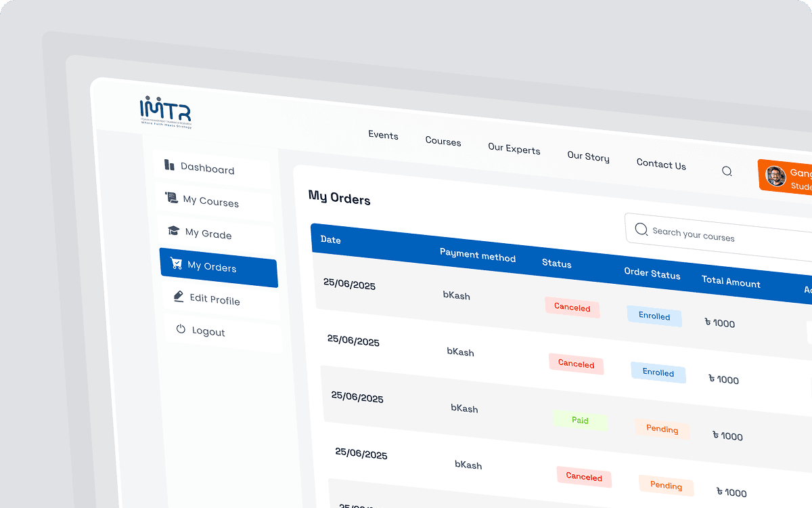Open search using the magnifier icon in navbar

click(727, 171)
